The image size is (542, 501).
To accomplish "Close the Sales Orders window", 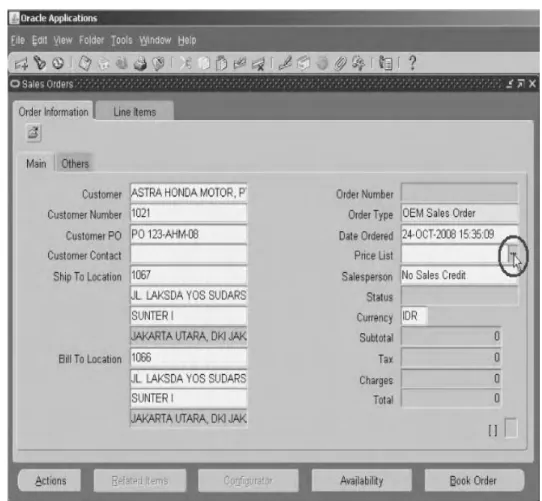I will pos(532,84).
